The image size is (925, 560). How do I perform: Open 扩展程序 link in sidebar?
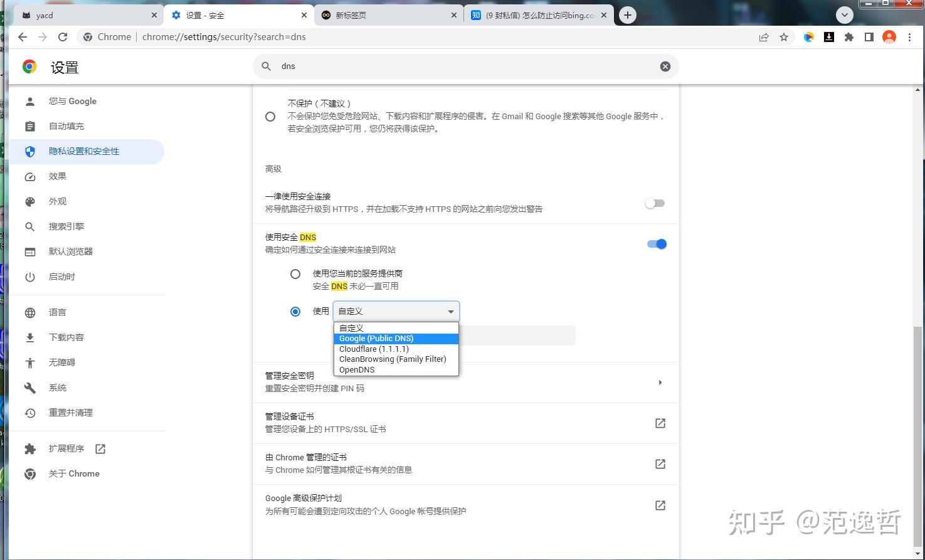coord(87,448)
